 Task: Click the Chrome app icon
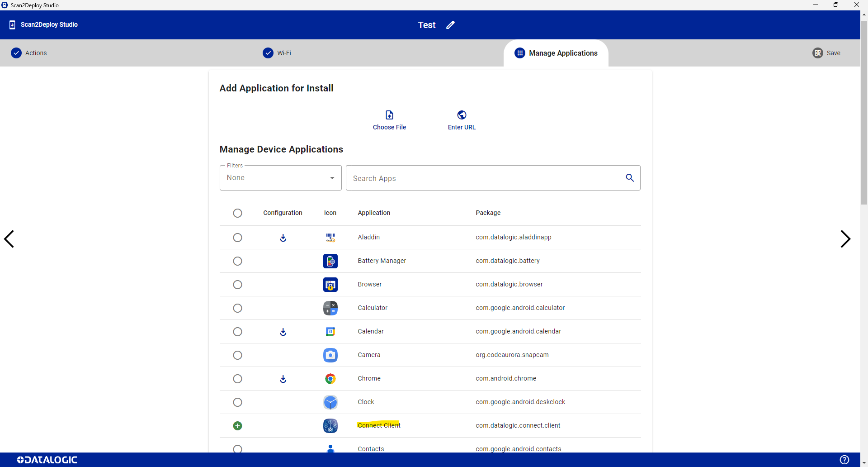point(330,379)
